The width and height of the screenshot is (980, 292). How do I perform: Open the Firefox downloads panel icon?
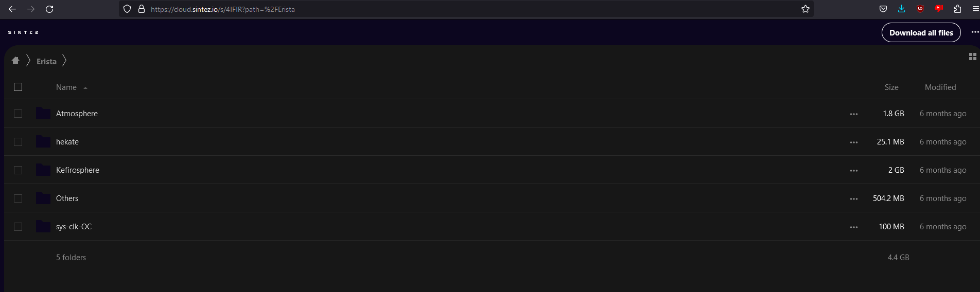(901, 9)
